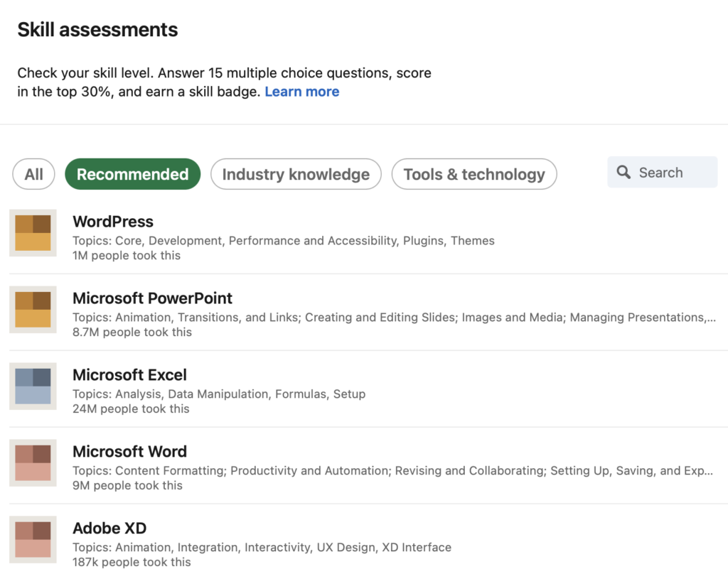728x574 pixels.
Task: Open the WordPress skill assessment title
Action: tap(113, 222)
